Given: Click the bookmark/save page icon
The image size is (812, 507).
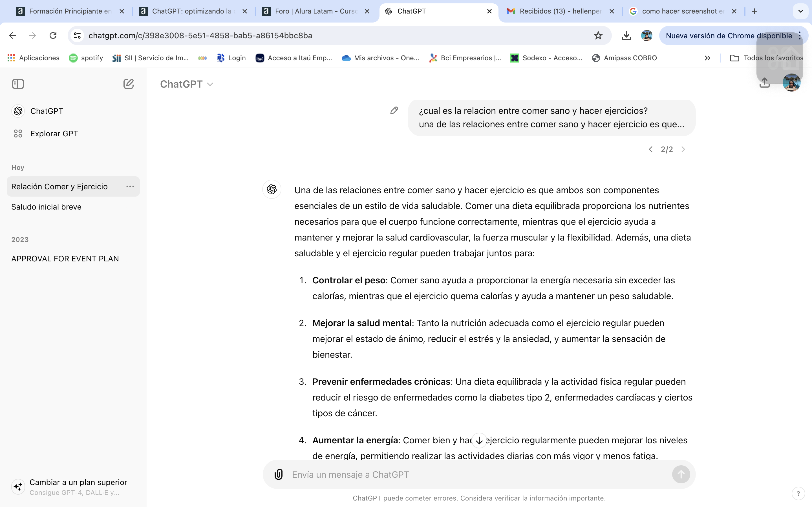Looking at the screenshot, I should [x=598, y=35].
